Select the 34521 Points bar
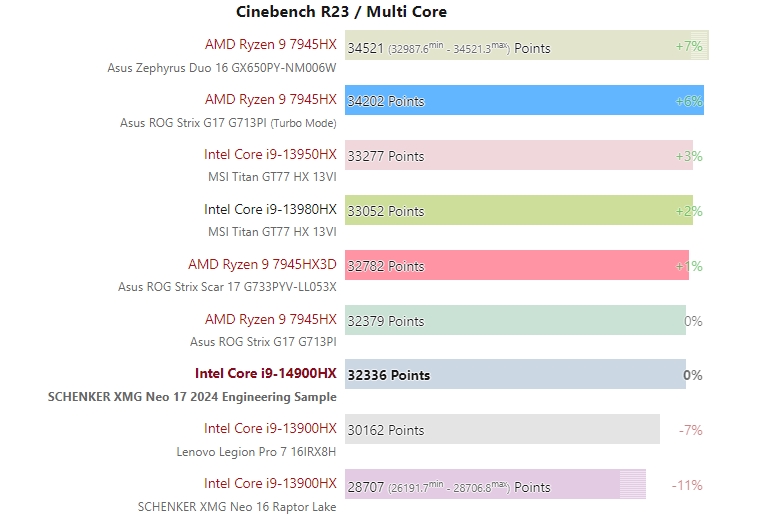Screen dimensions: 783x520 point(526,46)
